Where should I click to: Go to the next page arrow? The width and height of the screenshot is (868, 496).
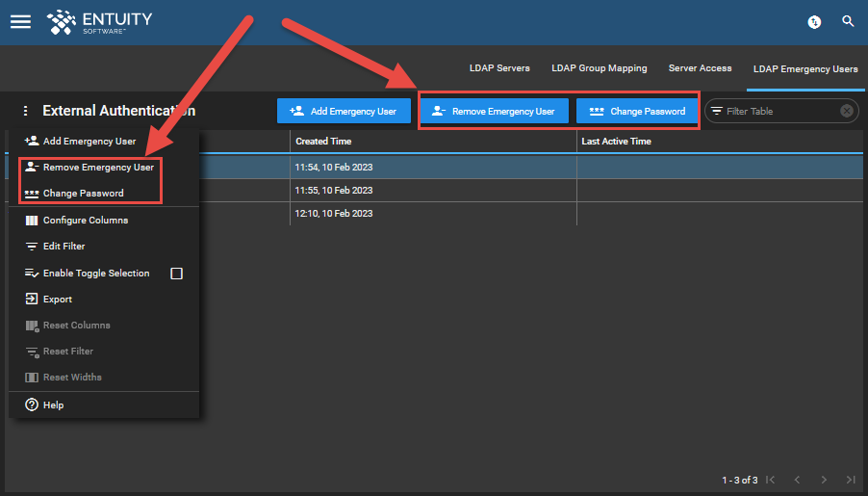coord(824,480)
